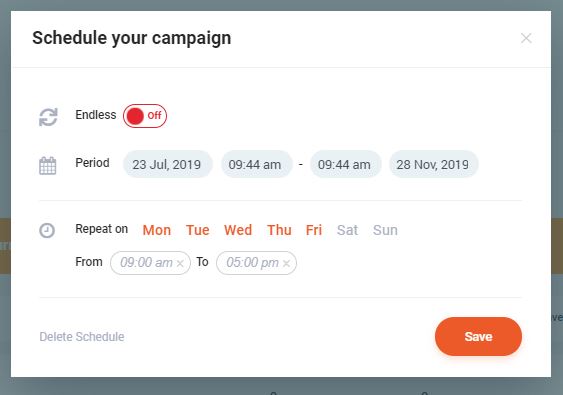This screenshot has width=563, height=395.
Task: Enable Sun as a repeat day
Action: coord(385,230)
